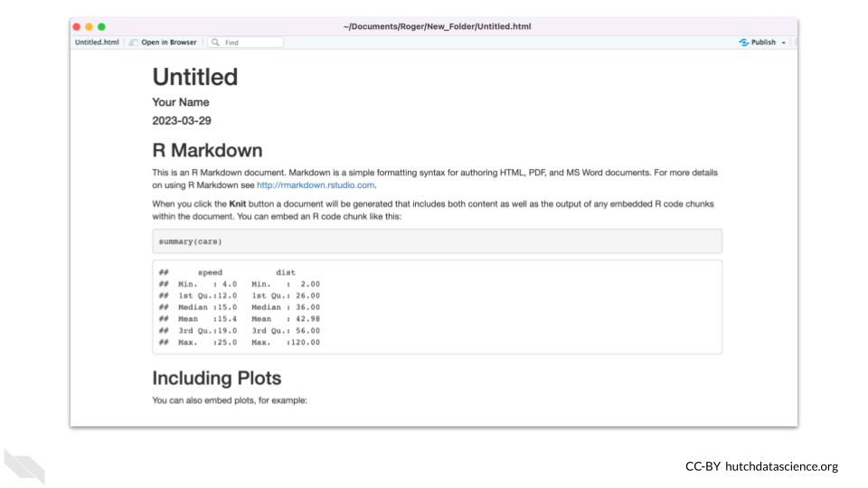Click the 3rd Qu. row in output

click(239, 331)
